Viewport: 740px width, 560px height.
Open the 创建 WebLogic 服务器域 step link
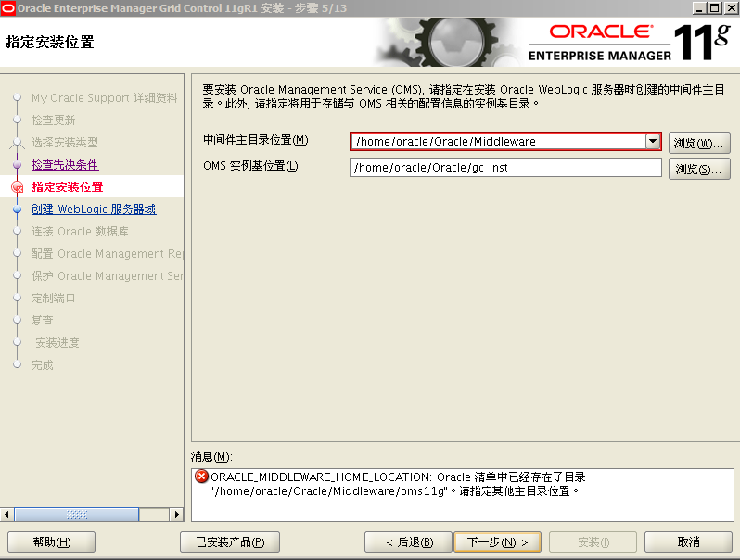tap(94, 209)
